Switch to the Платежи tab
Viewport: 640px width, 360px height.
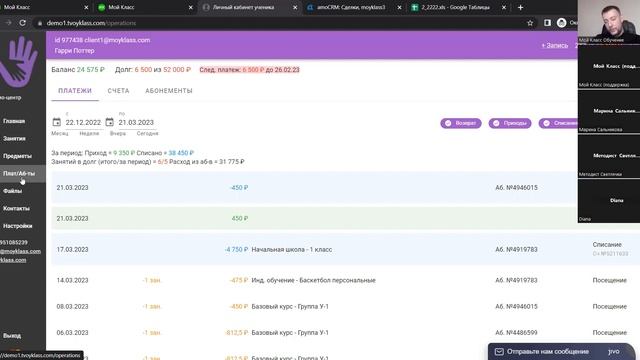75,91
